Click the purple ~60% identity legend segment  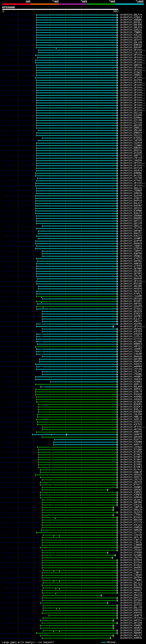tap(73, 4)
